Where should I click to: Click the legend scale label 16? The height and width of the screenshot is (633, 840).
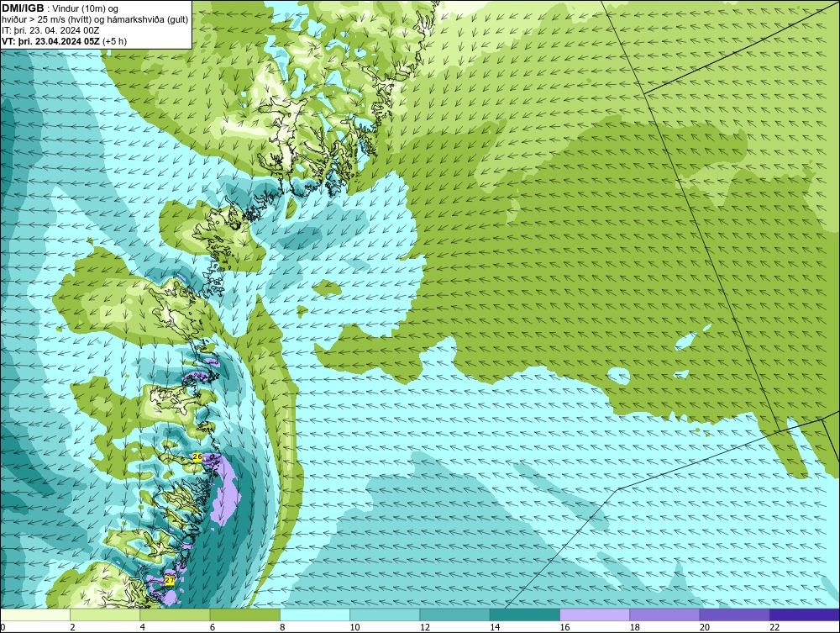[564, 628]
